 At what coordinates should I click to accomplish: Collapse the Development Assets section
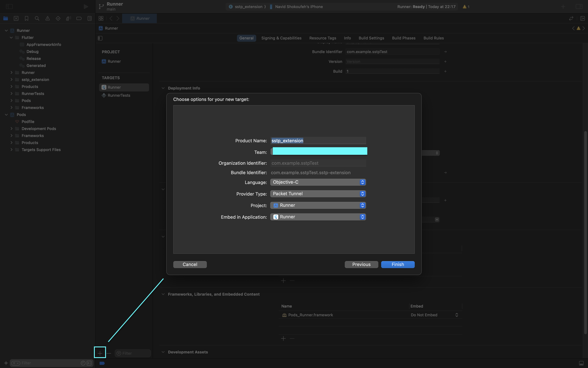(x=163, y=352)
